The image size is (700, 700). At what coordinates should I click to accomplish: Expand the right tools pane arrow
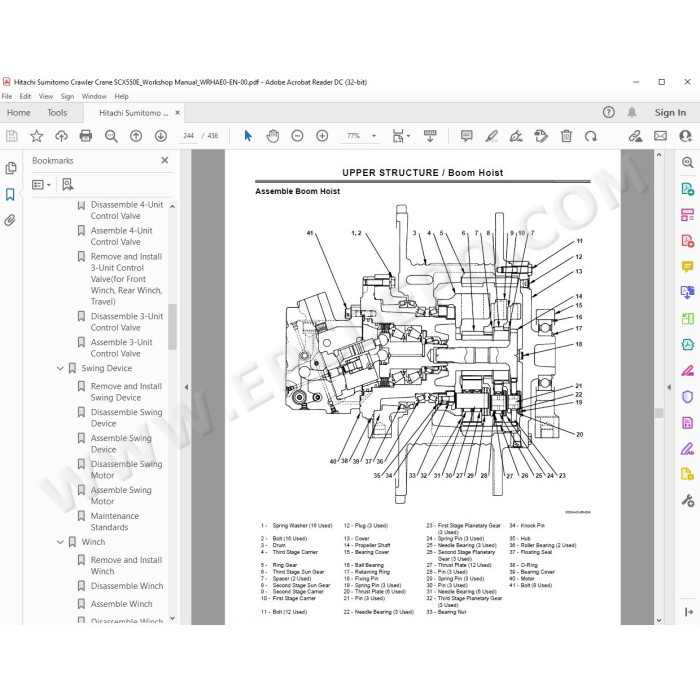pyautogui.click(x=669, y=387)
